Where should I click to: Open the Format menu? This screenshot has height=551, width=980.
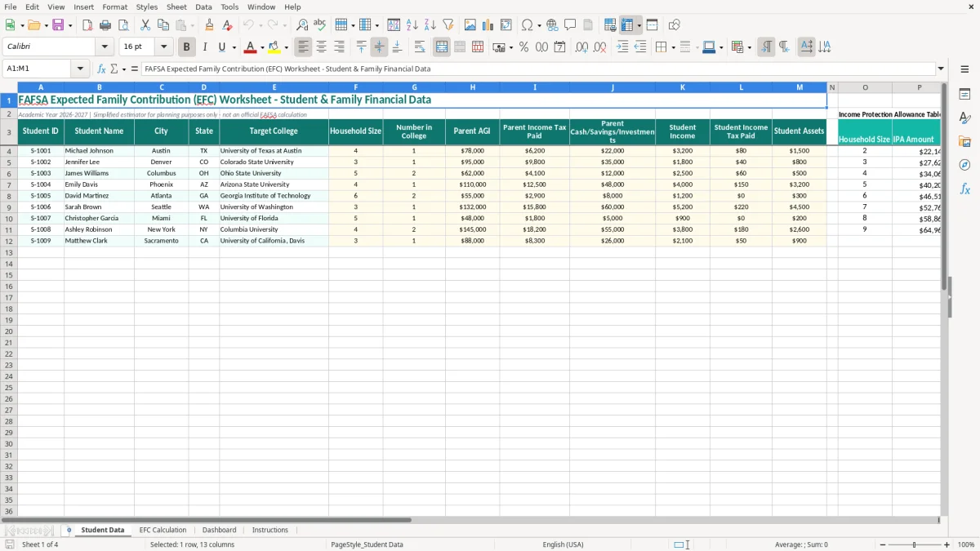[x=115, y=7]
